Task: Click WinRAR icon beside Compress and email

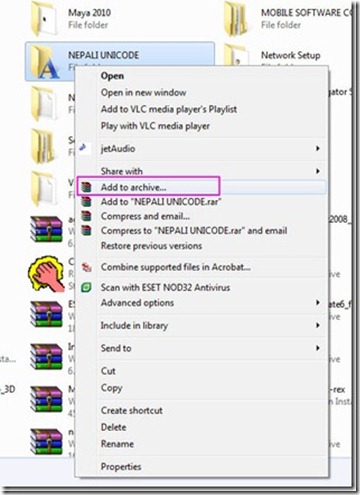Action: 86,216
